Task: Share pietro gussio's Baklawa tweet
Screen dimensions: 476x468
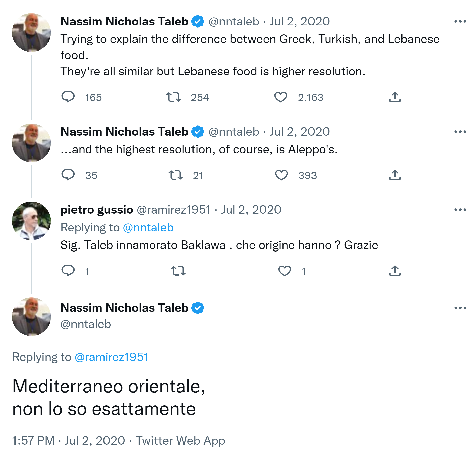Action: [395, 271]
